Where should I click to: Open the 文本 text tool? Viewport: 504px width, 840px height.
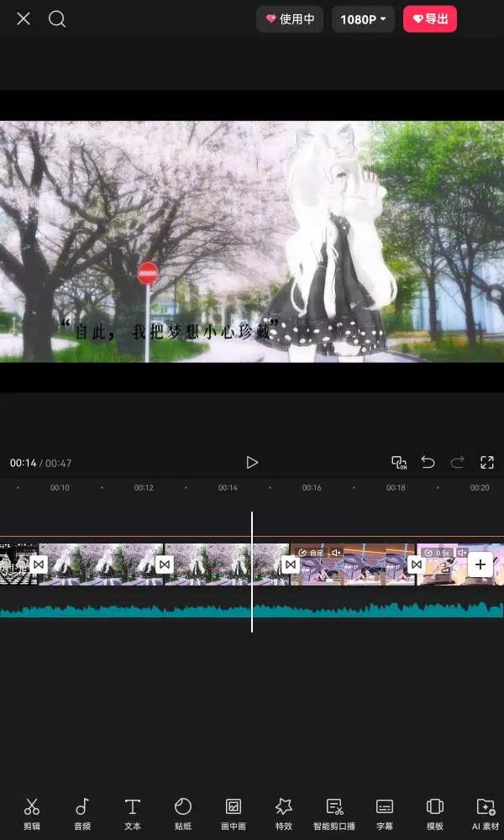click(x=132, y=814)
